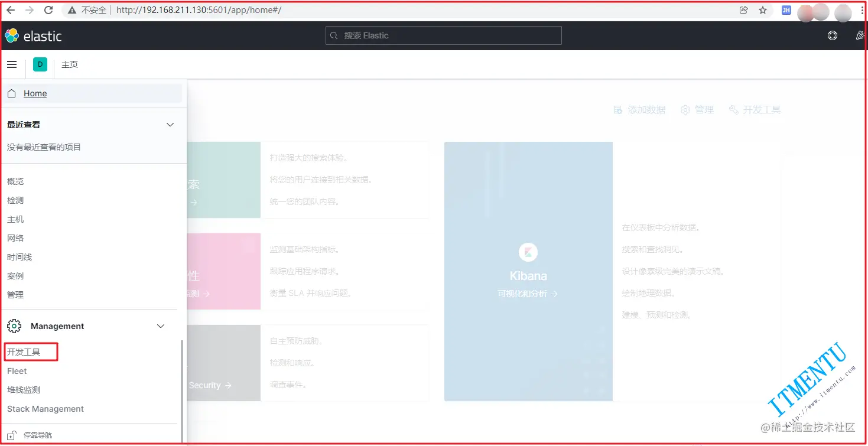The image size is (868, 446).
Task: Click the 开发工具 link at top right
Action: (755, 110)
